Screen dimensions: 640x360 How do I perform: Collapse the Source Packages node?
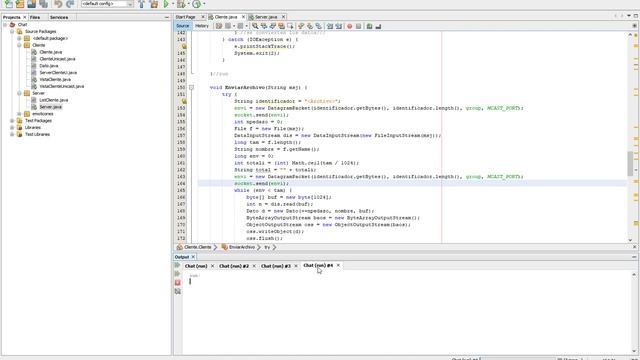(12, 31)
